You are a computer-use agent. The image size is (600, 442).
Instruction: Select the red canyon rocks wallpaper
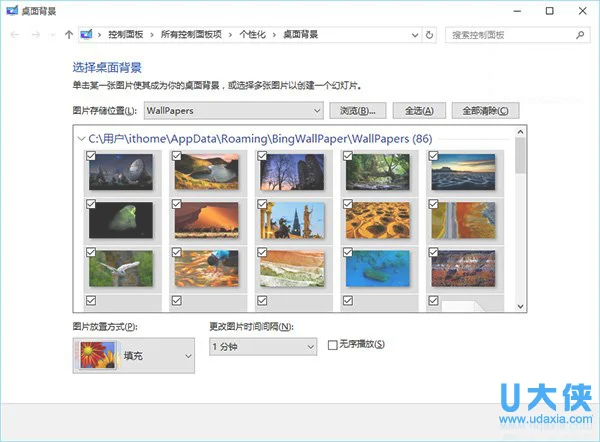coord(463,269)
